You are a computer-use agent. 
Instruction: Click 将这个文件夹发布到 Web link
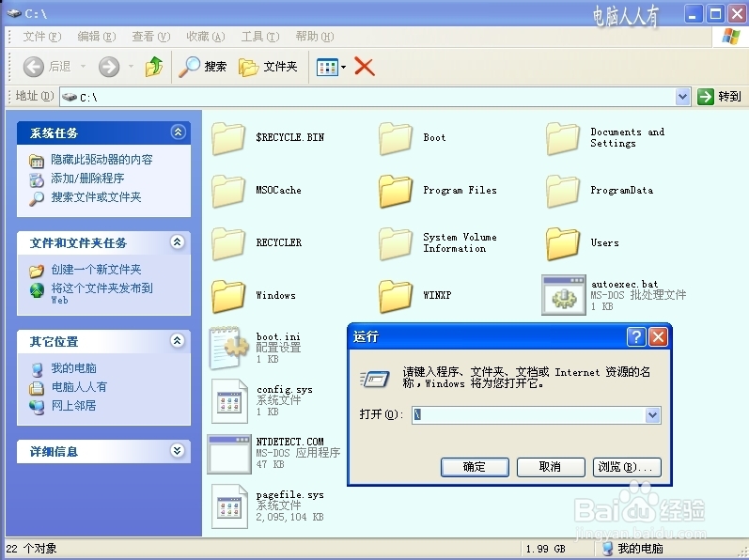(x=101, y=293)
